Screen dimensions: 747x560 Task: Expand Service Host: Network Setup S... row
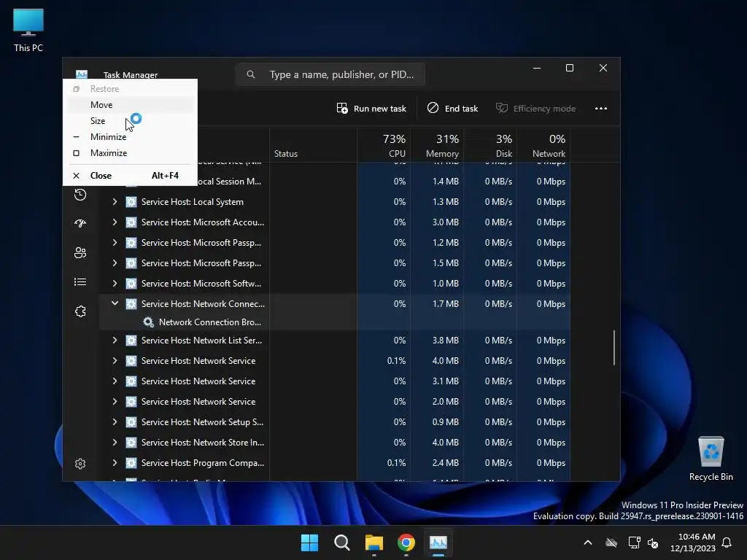115,422
